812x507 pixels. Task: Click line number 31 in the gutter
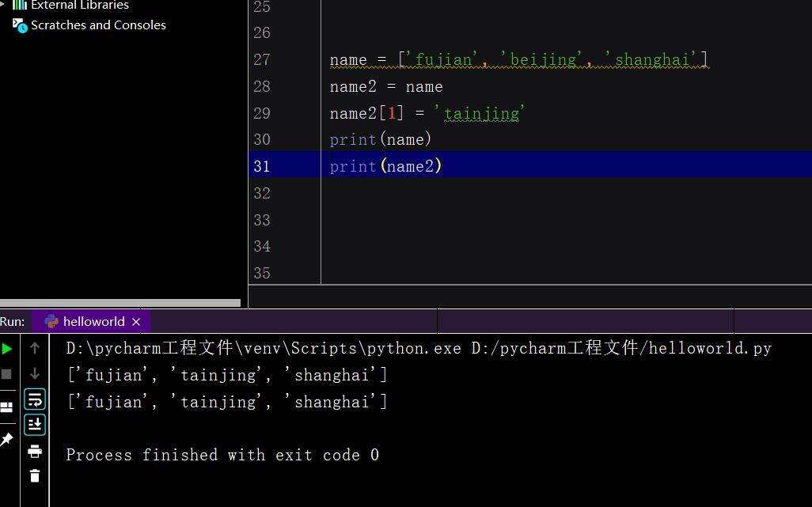(x=262, y=166)
